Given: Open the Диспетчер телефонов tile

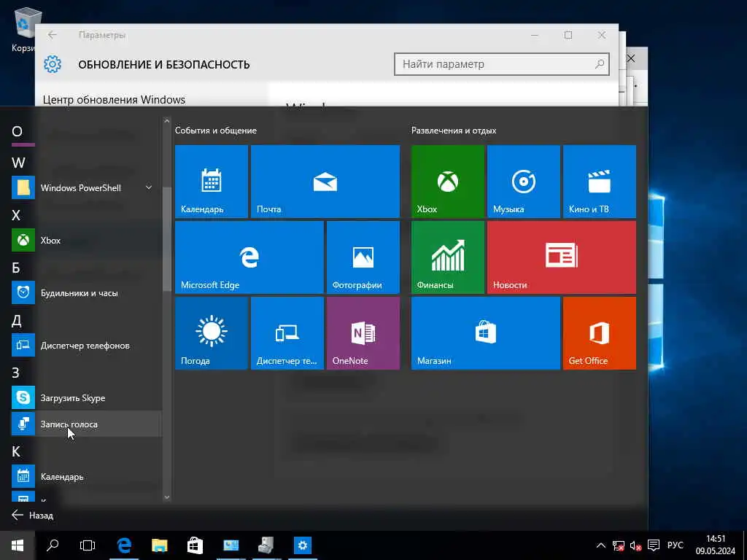Looking at the screenshot, I should click(x=287, y=332).
